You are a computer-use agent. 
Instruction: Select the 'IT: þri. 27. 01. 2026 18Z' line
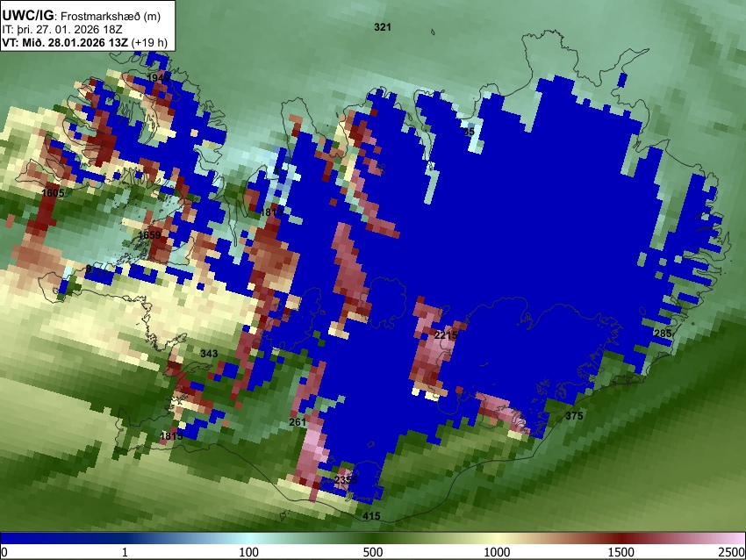[62, 30]
